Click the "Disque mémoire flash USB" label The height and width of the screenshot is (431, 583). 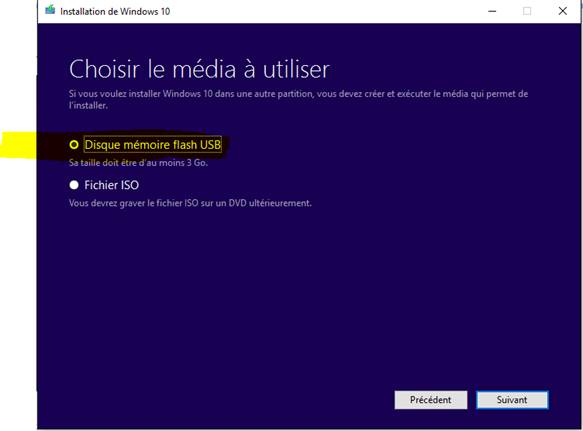[153, 145]
